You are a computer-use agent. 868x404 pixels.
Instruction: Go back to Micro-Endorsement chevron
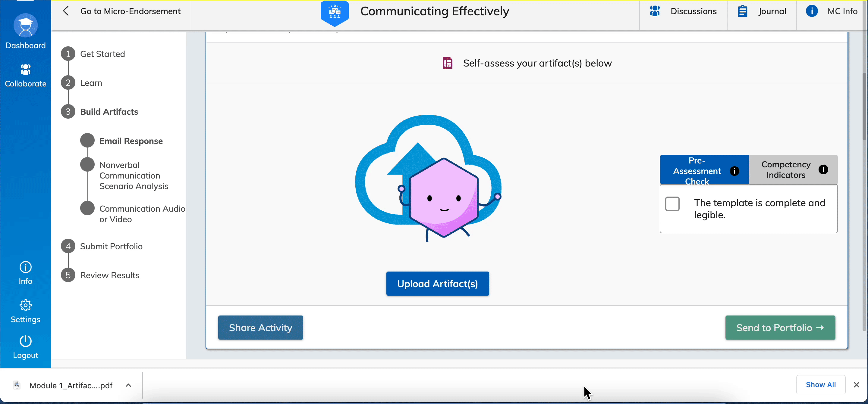[66, 11]
